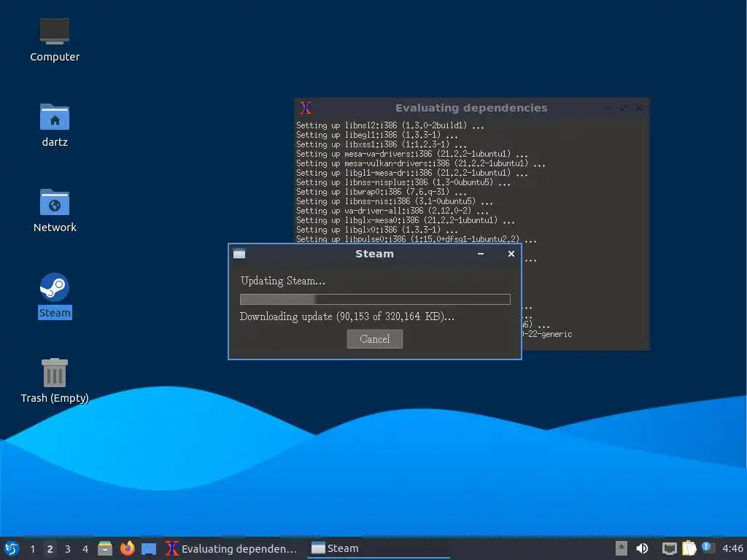
Task: Click terminal line 'Setting up libglx-mesa0:i386'
Action: (x=406, y=220)
